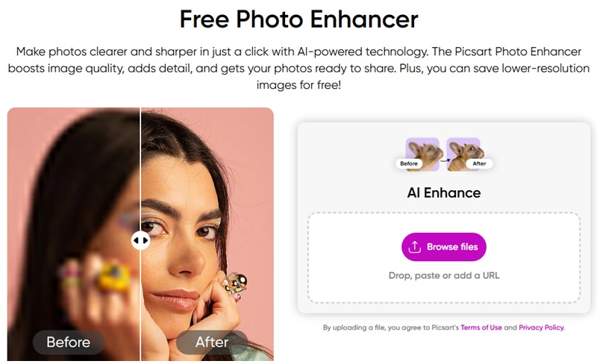Image resolution: width=597 pixels, height=364 pixels.
Task: Click inside the dashed upload drop zone
Action: coord(444,258)
